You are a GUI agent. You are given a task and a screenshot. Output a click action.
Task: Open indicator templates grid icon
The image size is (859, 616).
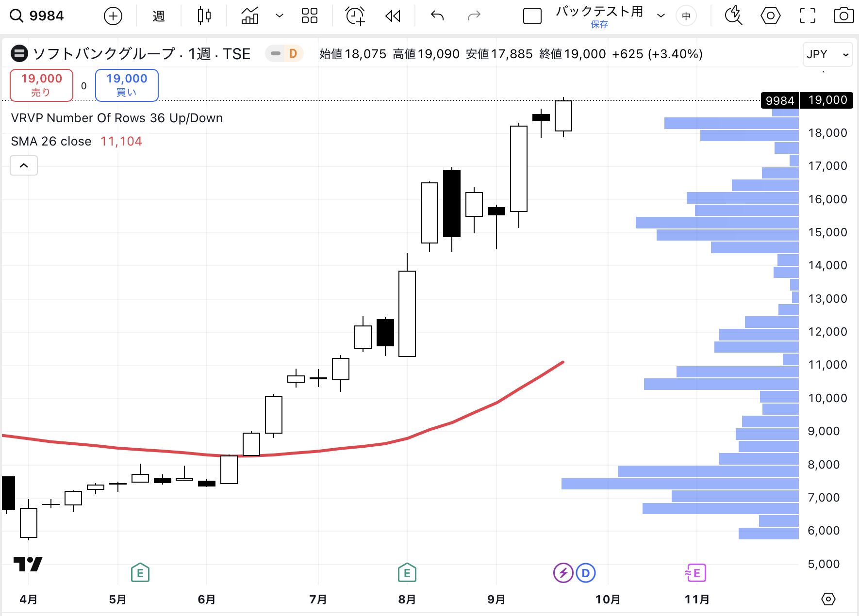pos(310,16)
